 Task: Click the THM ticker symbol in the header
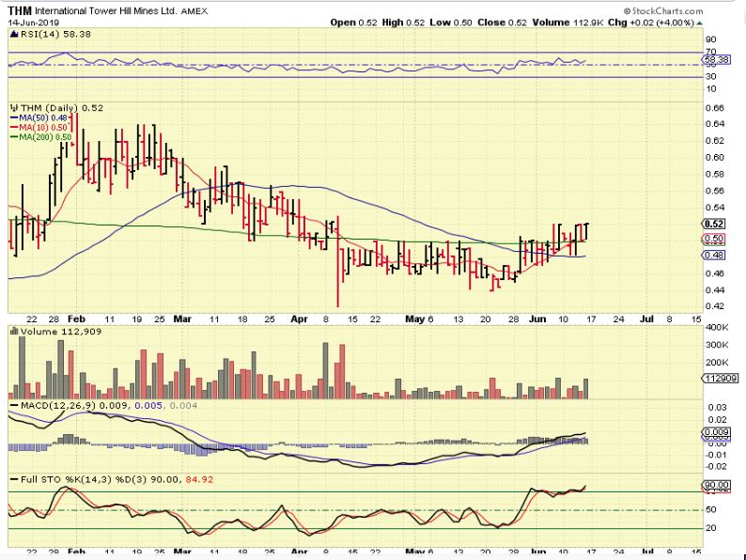pos(20,11)
